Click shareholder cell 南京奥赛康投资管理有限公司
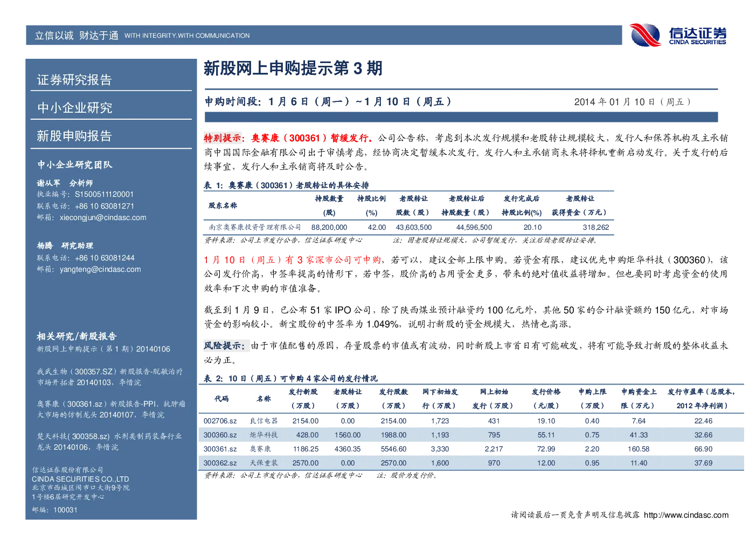 [255, 228]
